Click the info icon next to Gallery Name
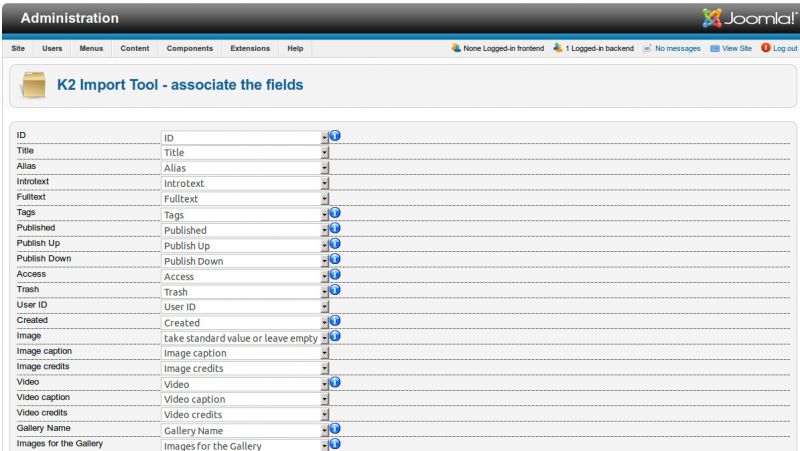 coord(335,429)
